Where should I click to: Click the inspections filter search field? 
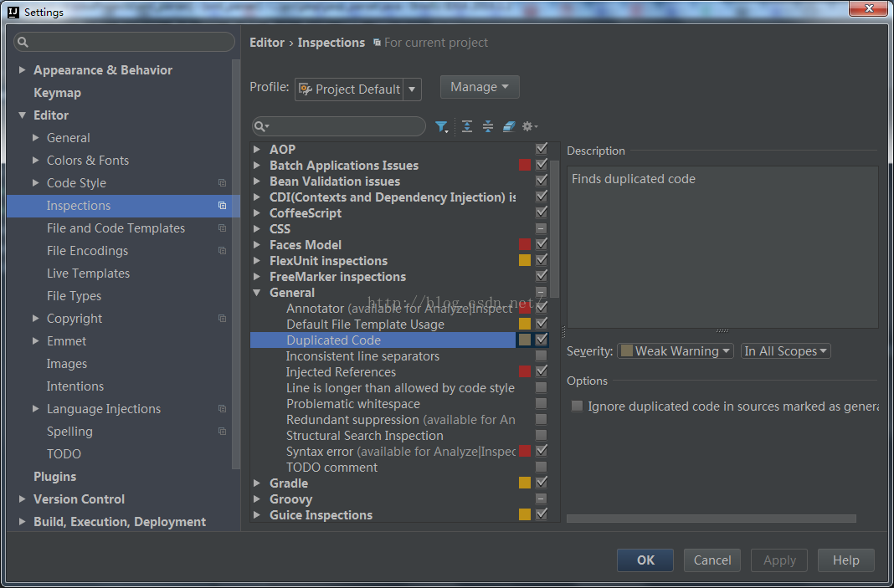(339, 126)
